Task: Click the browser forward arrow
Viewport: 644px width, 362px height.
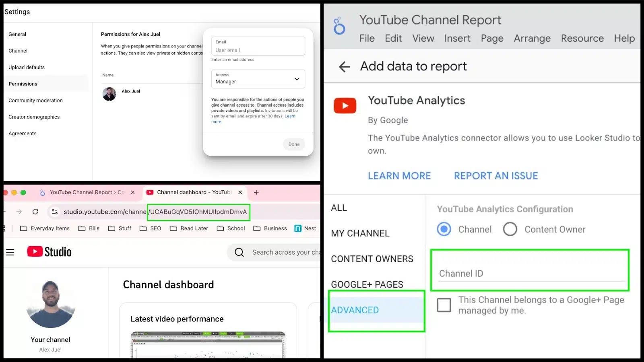Action: pos(19,212)
